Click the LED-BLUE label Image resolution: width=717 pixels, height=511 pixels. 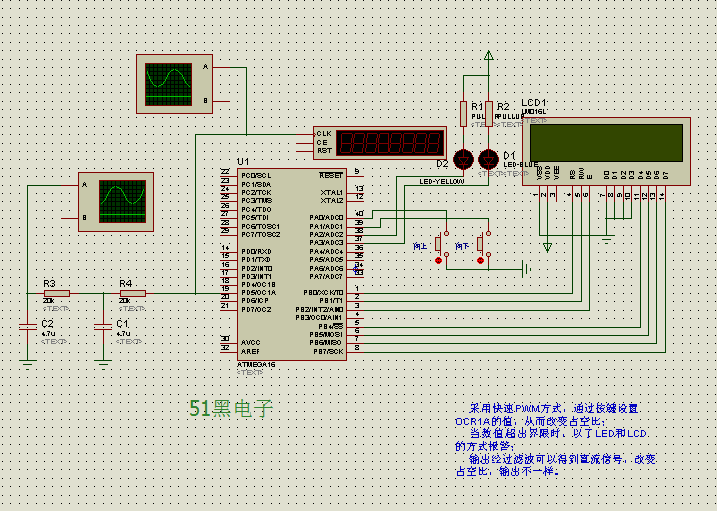(x=521, y=165)
